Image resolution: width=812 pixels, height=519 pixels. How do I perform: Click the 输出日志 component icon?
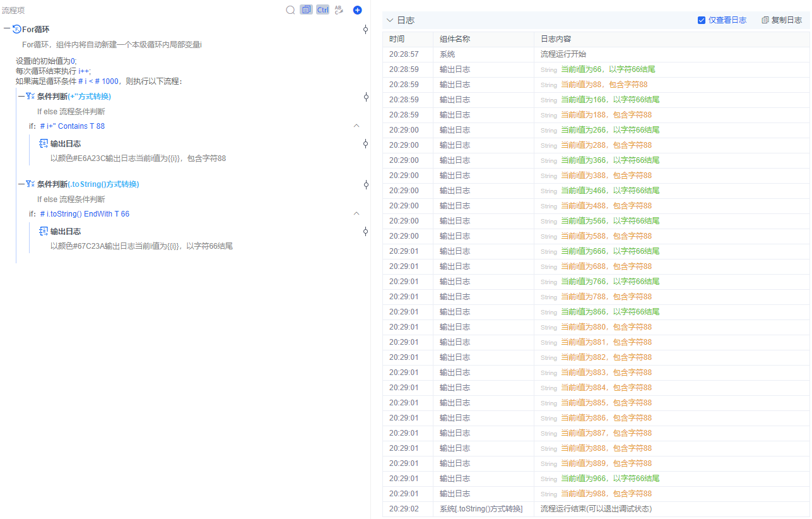[42, 143]
